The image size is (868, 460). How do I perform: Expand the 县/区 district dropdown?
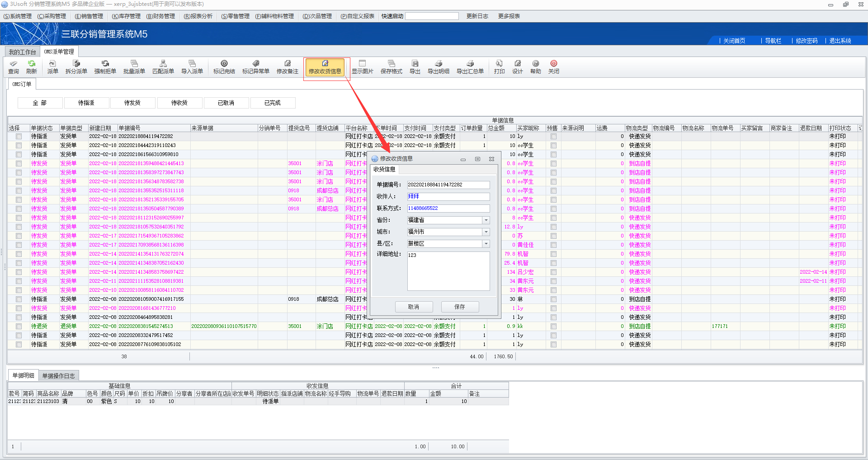pyautogui.click(x=486, y=244)
